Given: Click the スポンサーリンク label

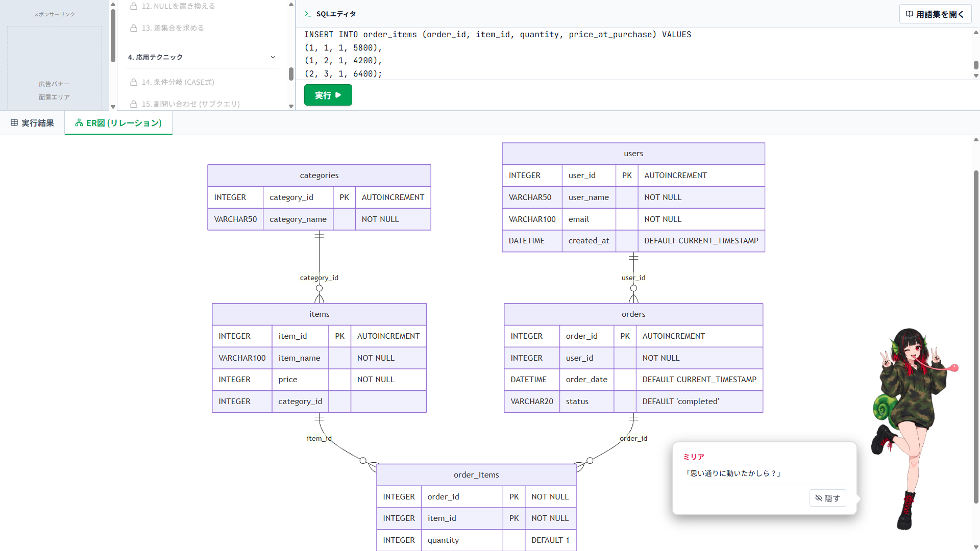Looking at the screenshot, I should (54, 14).
